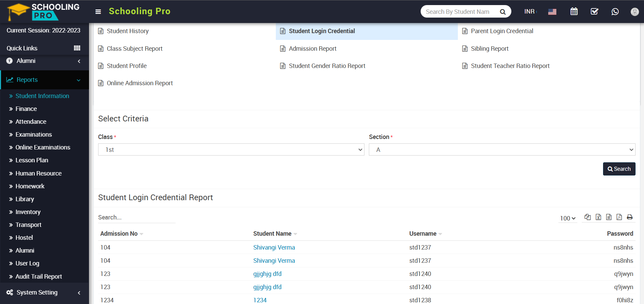Open Quick Links grid icon
Viewport: 644px width, 304px height.
(77, 48)
